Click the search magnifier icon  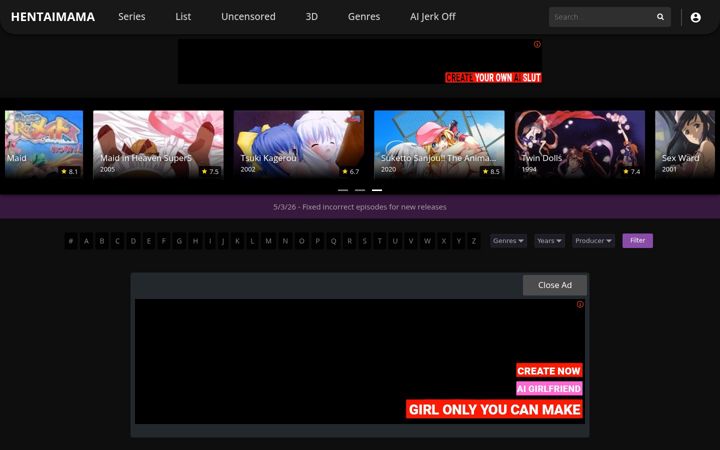pyautogui.click(x=660, y=17)
